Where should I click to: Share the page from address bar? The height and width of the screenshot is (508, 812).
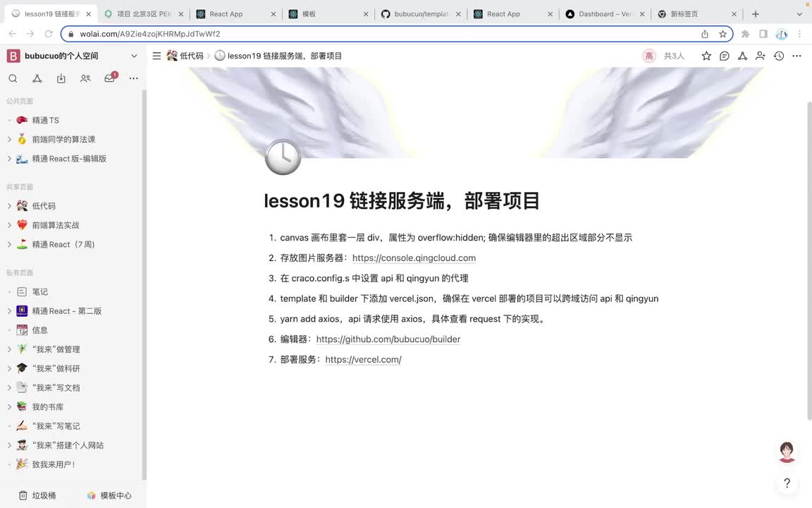pyautogui.click(x=705, y=34)
